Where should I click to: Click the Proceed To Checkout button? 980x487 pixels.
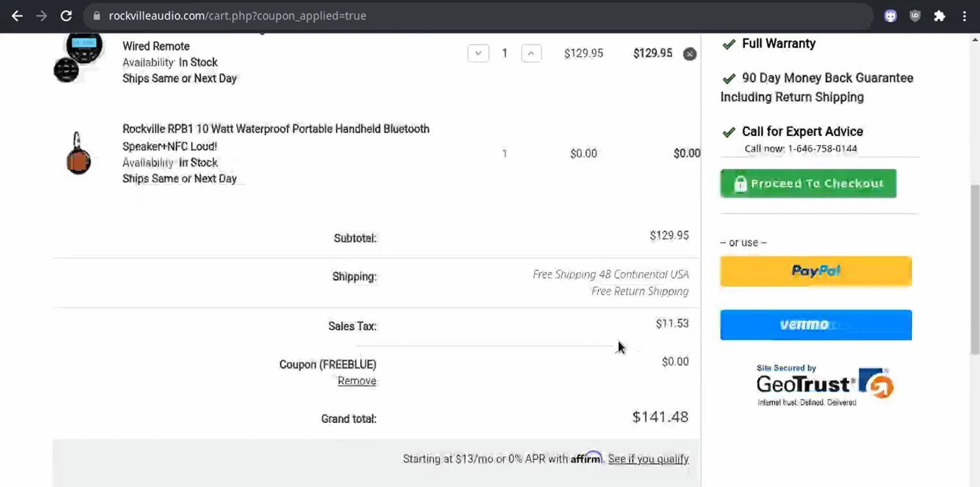808,183
